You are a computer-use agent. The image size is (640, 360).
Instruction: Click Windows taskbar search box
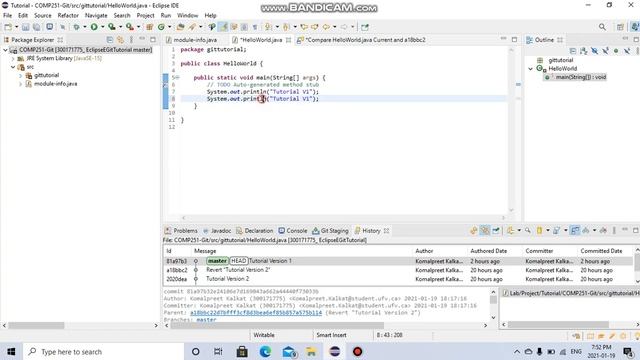pyautogui.click(x=103, y=352)
